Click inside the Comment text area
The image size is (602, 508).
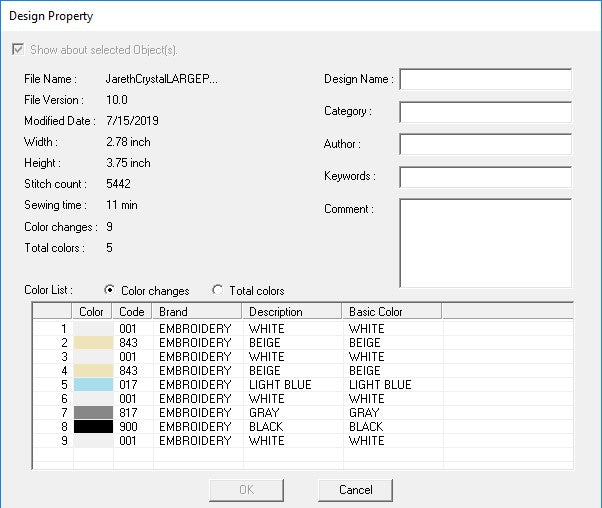coord(485,243)
